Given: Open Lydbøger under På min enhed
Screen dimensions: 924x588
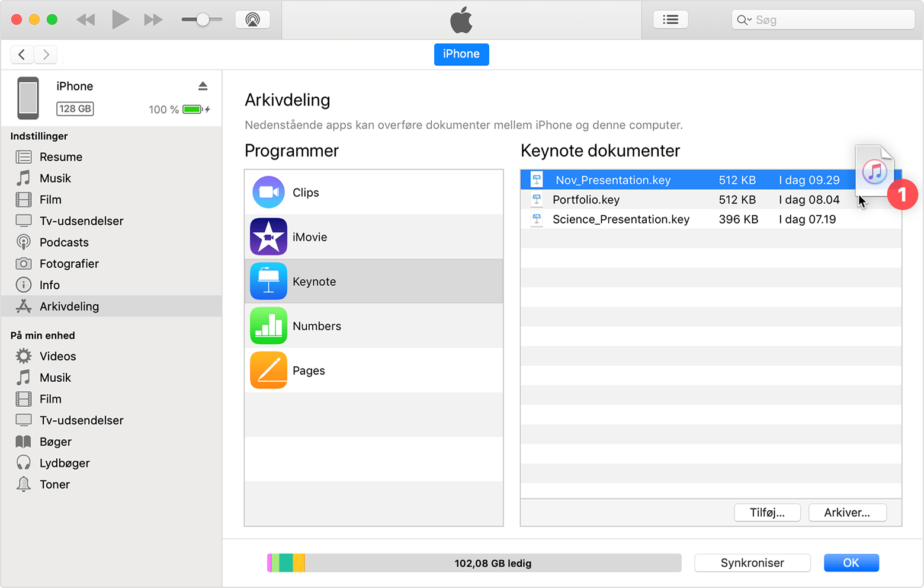Looking at the screenshot, I should point(65,463).
